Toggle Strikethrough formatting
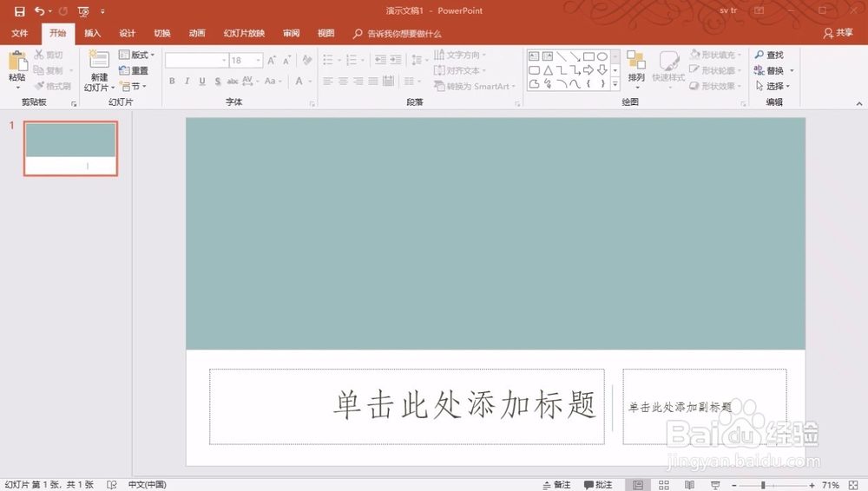Viewport: 868px width, 491px height. click(233, 82)
